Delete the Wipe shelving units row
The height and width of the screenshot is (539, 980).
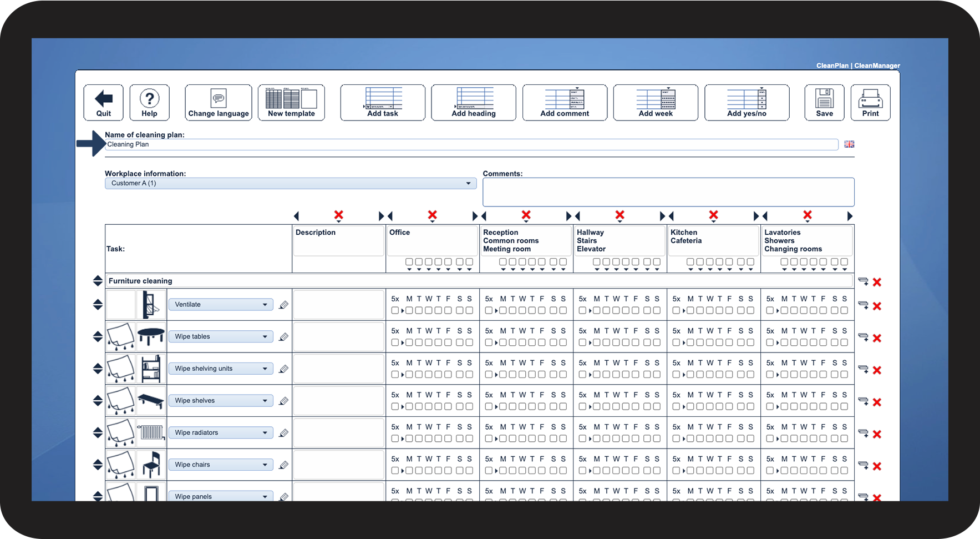[x=877, y=370]
